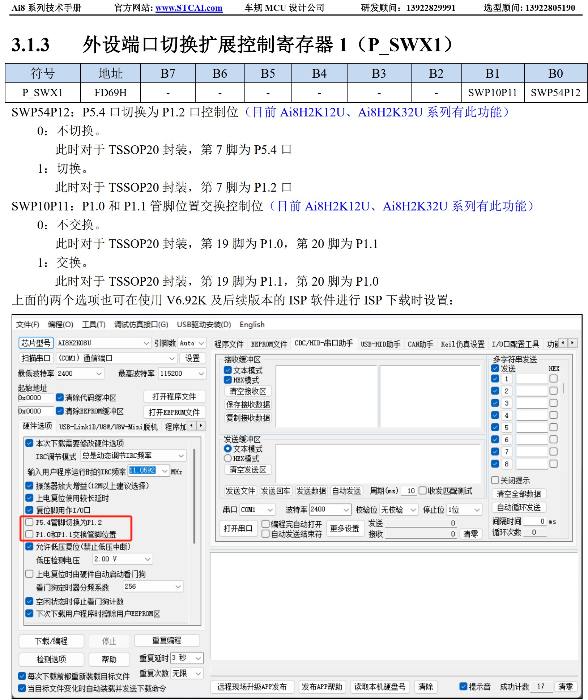
Task: Click right arrow beside the 硬件选项 tab row
Action: click(x=201, y=426)
